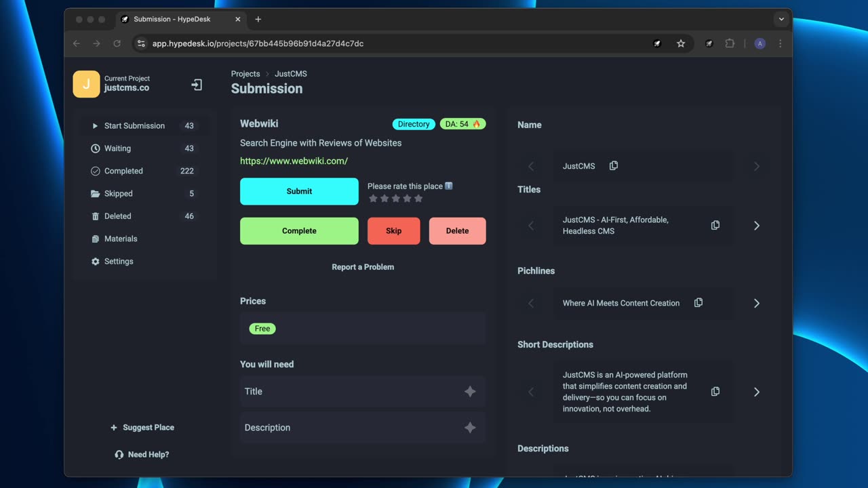View site information icon in address bar
The width and height of the screenshot is (868, 488).
point(141,43)
